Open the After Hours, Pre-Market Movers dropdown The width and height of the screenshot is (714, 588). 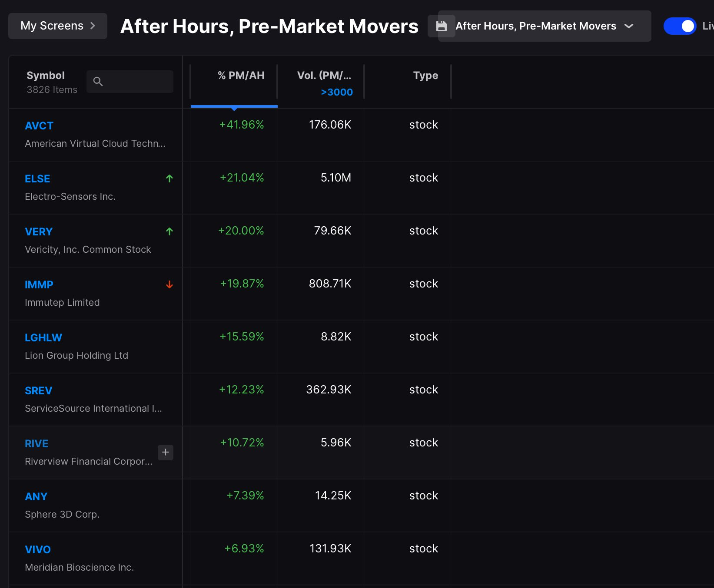click(544, 26)
